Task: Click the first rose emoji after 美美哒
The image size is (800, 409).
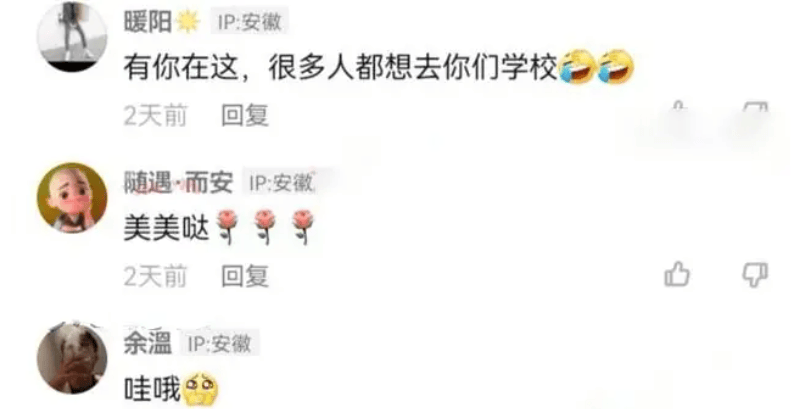Action: [227, 227]
